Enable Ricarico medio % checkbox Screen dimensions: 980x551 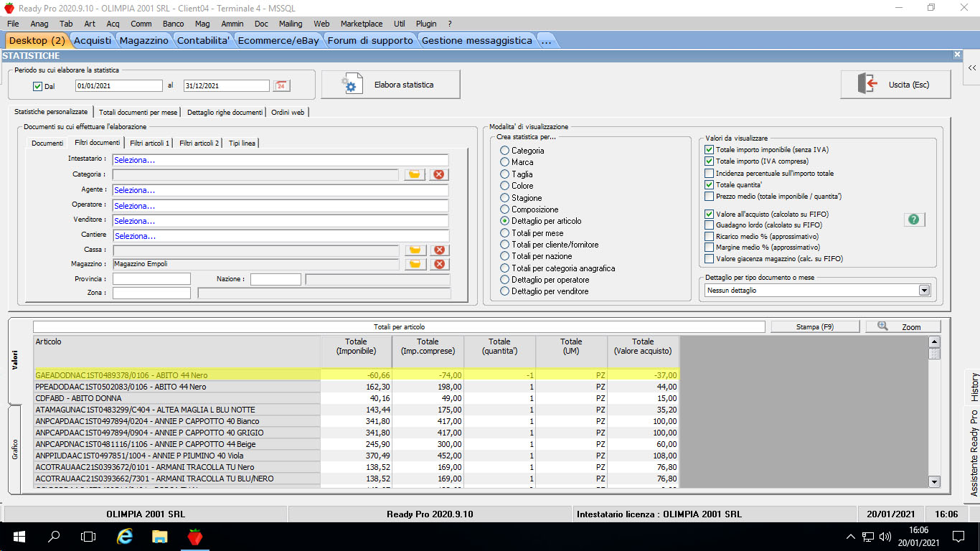[x=710, y=236]
